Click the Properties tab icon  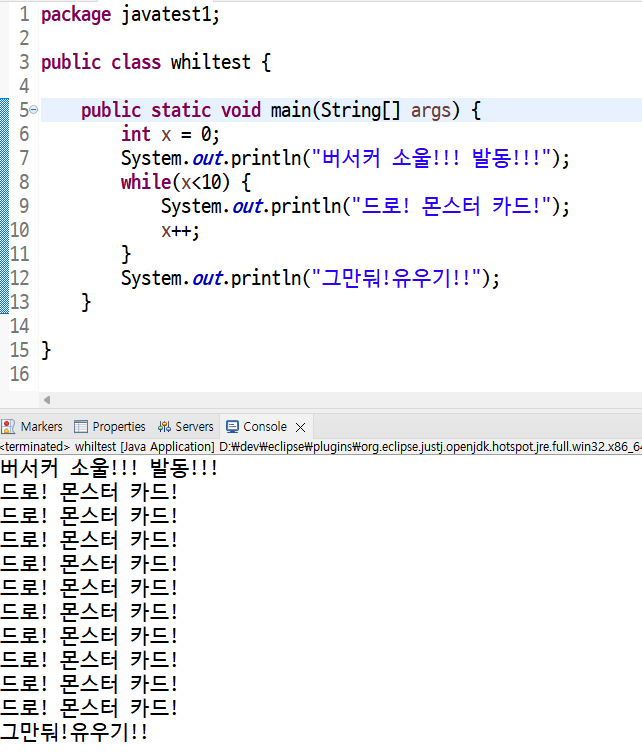pyautogui.click(x=81, y=427)
